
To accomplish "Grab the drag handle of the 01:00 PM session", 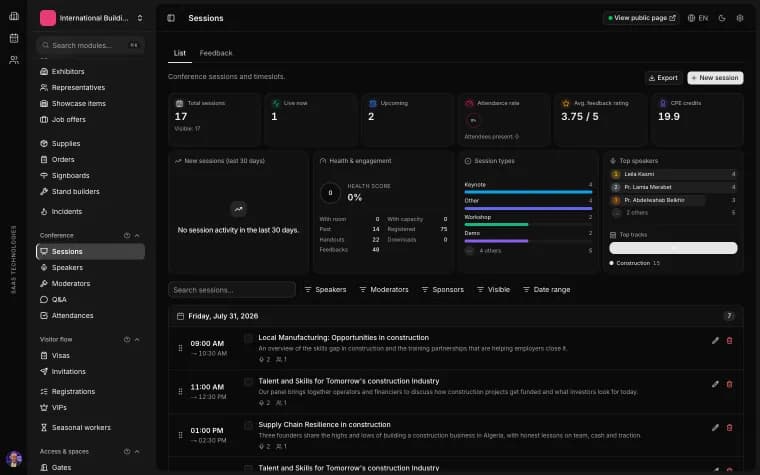I will [x=180, y=435].
